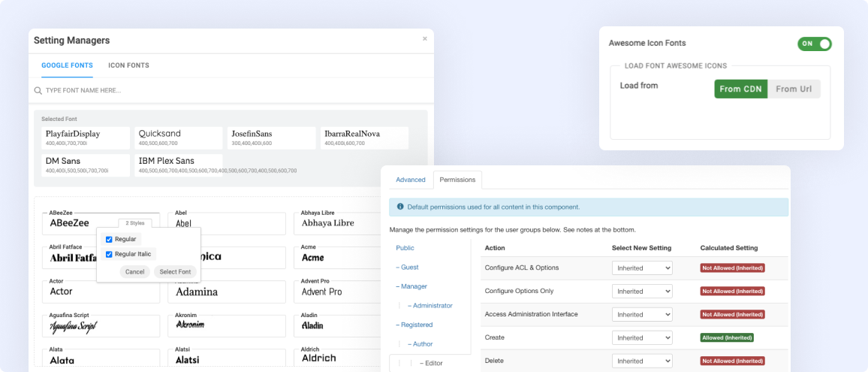Screen dimensions: 868x372
Task: Click the search magnifier icon
Action: 38,90
